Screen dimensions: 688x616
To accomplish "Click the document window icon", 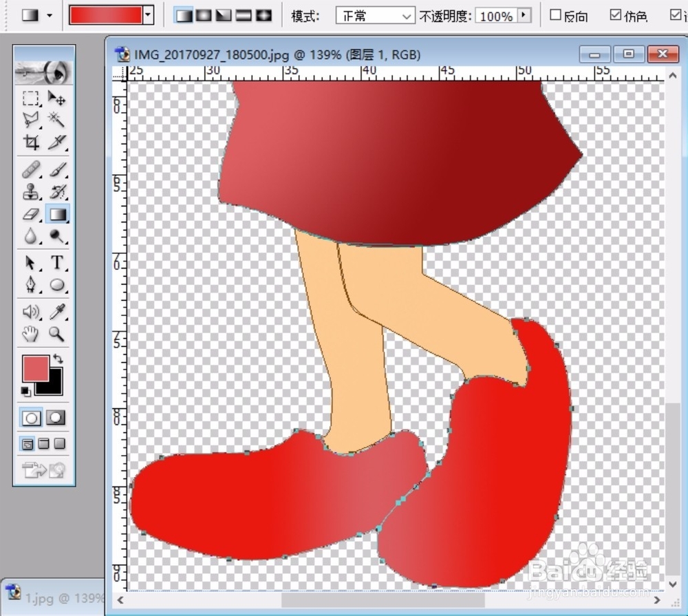I will 122,54.
